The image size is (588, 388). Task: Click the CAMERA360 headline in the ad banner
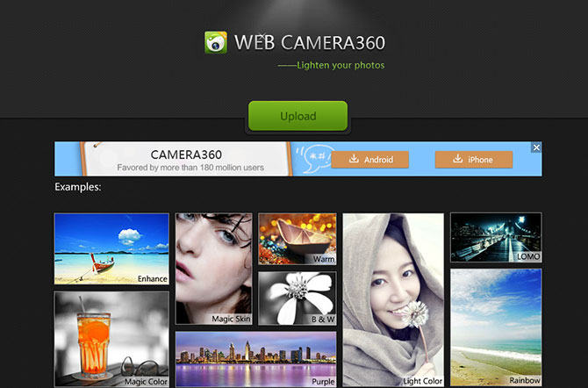184,154
